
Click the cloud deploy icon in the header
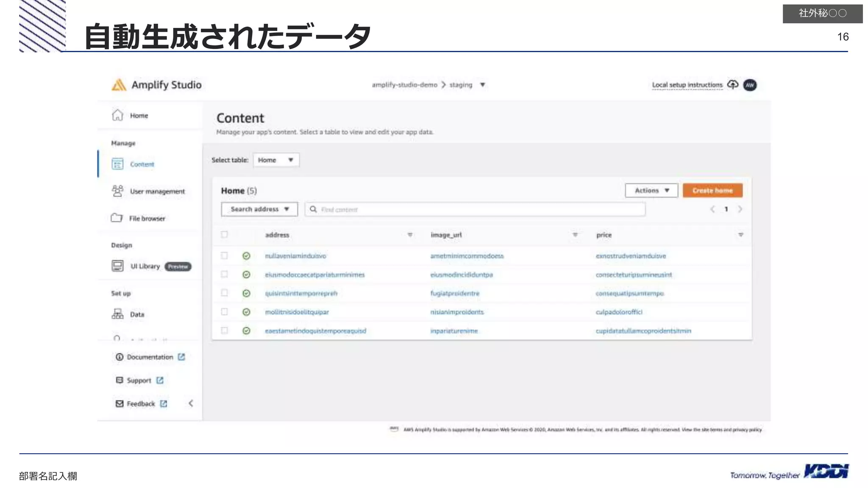click(x=733, y=85)
